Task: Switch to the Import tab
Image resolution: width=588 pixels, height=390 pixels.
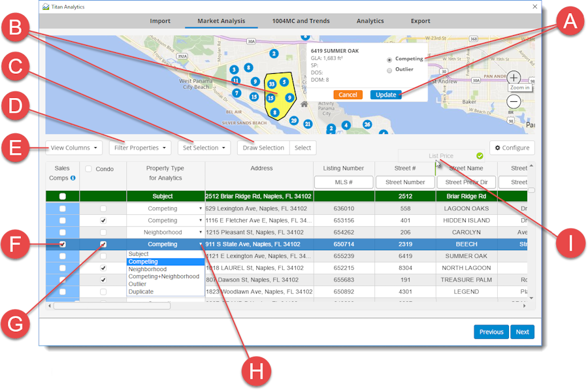Action: [160, 21]
